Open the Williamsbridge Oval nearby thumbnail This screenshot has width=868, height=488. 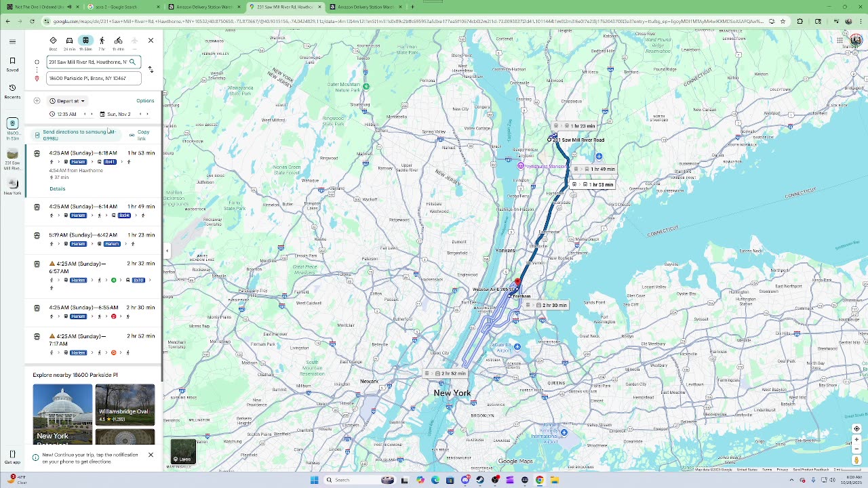(x=125, y=405)
